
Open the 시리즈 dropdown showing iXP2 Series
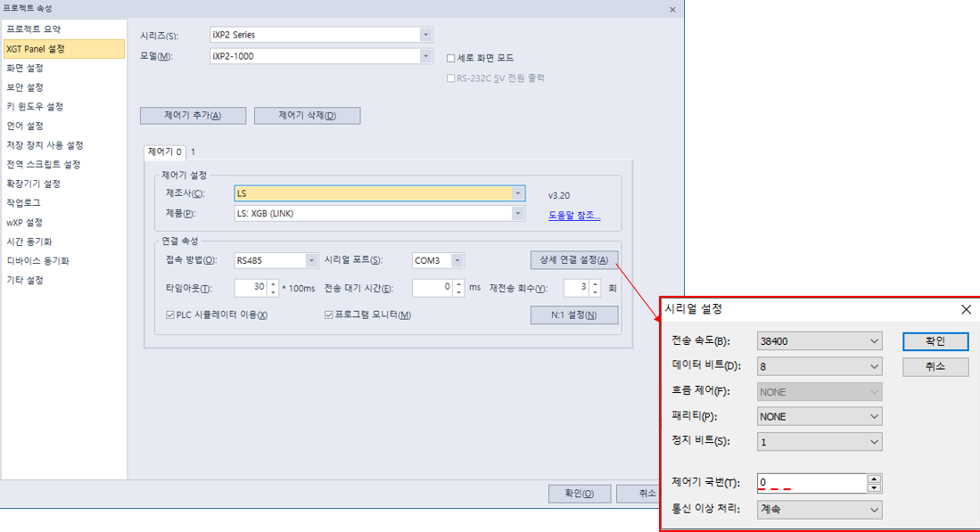(425, 34)
